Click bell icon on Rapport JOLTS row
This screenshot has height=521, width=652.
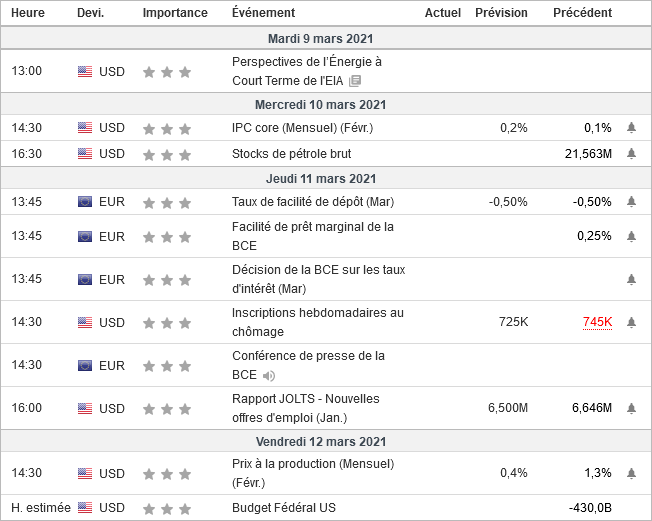631,408
